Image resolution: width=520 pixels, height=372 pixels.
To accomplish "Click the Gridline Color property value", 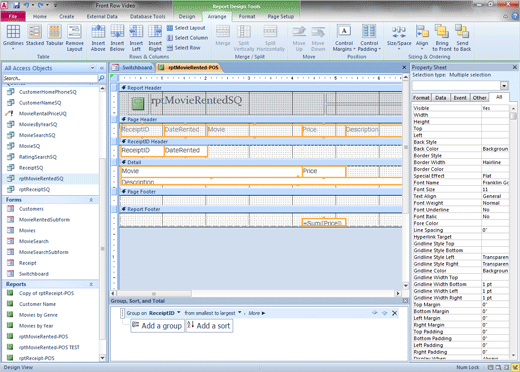I will (495, 271).
